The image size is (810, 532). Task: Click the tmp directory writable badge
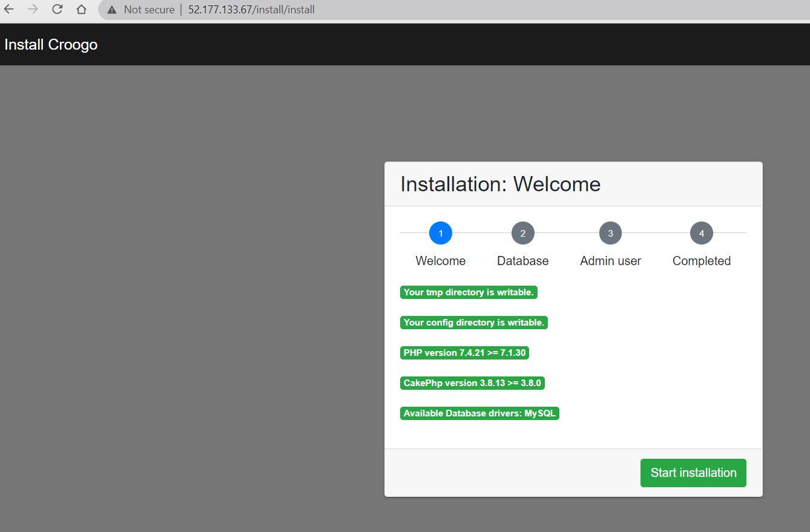(469, 292)
